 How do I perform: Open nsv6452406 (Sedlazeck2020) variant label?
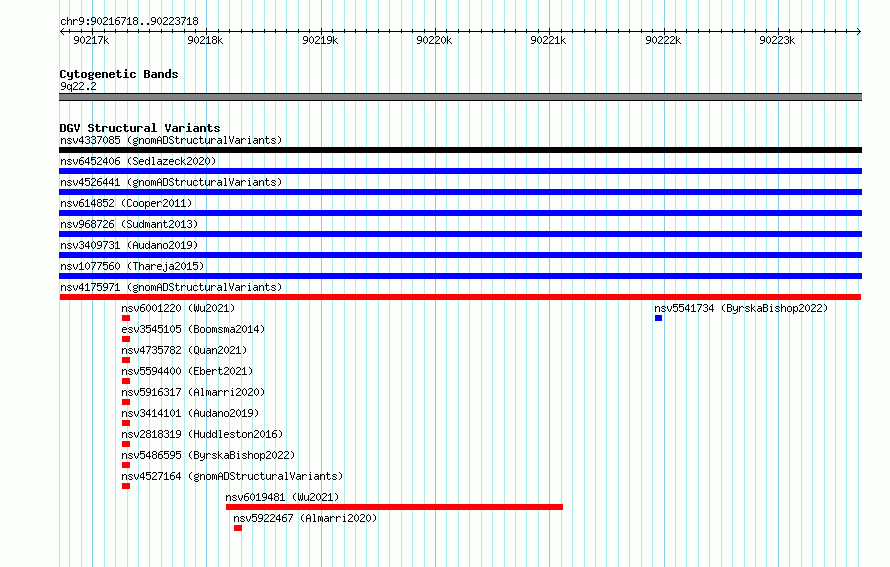pyautogui.click(x=138, y=161)
